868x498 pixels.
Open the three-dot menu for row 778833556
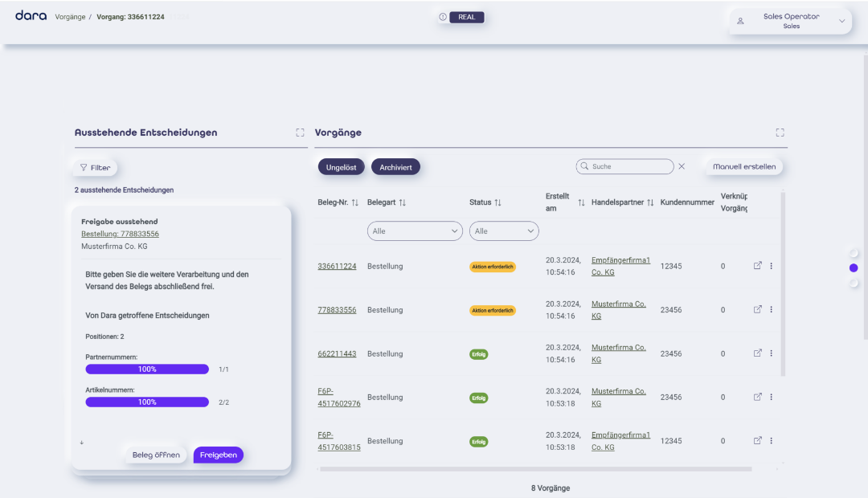pos(771,310)
